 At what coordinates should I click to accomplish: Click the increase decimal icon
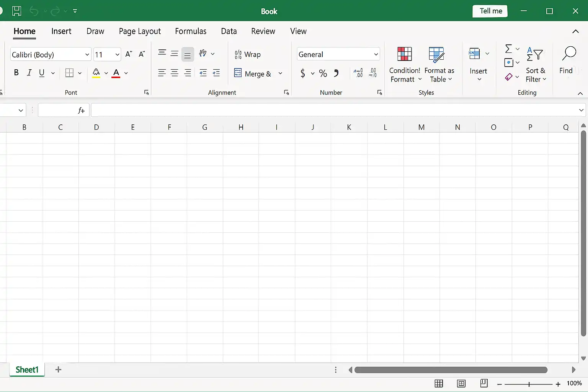[358, 73]
